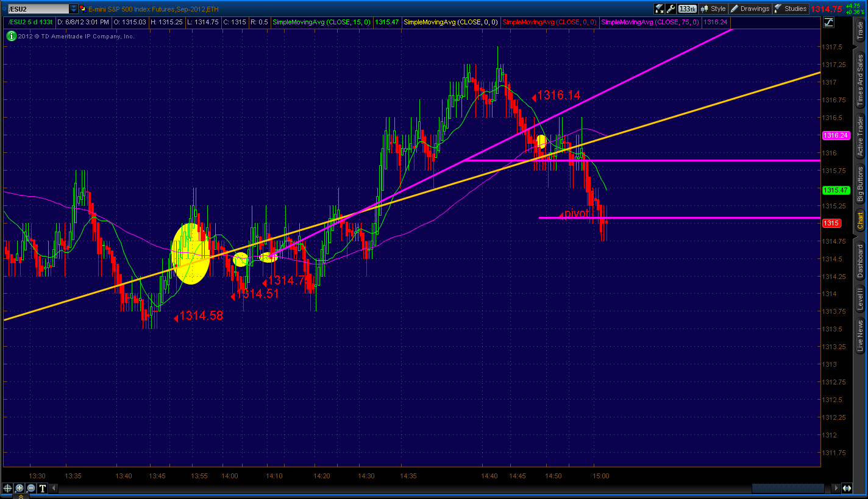Image resolution: width=868 pixels, height=499 pixels.
Task: Select the Chart sidebar tab
Action: [x=860, y=222]
